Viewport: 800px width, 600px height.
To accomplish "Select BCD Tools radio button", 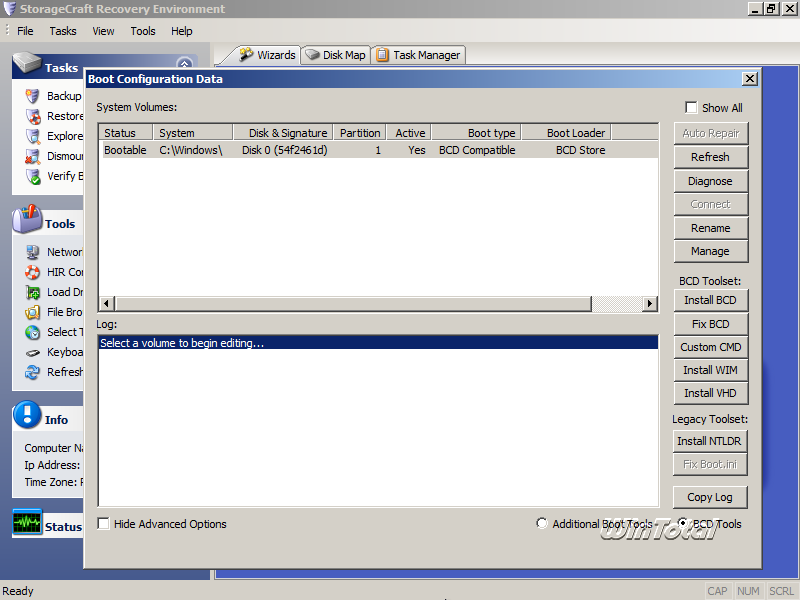I will 683,523.
